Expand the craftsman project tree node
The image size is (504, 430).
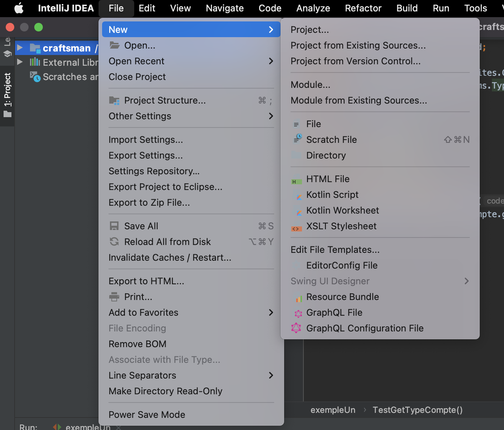click(20, 47)
